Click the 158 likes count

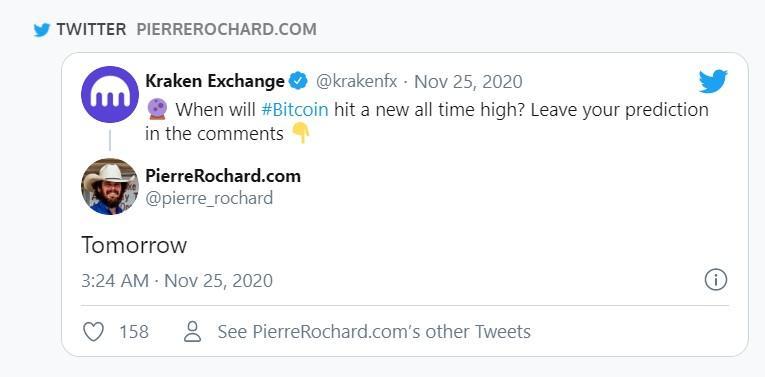pyautogui.click(x=134, y=332)
